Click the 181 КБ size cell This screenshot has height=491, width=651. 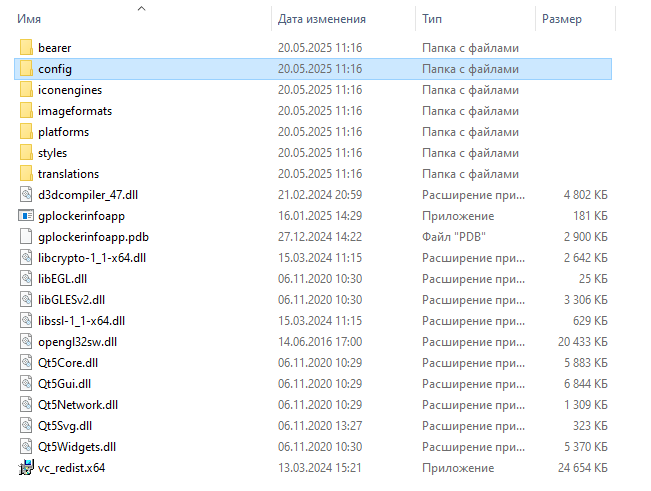coord(590,216)
